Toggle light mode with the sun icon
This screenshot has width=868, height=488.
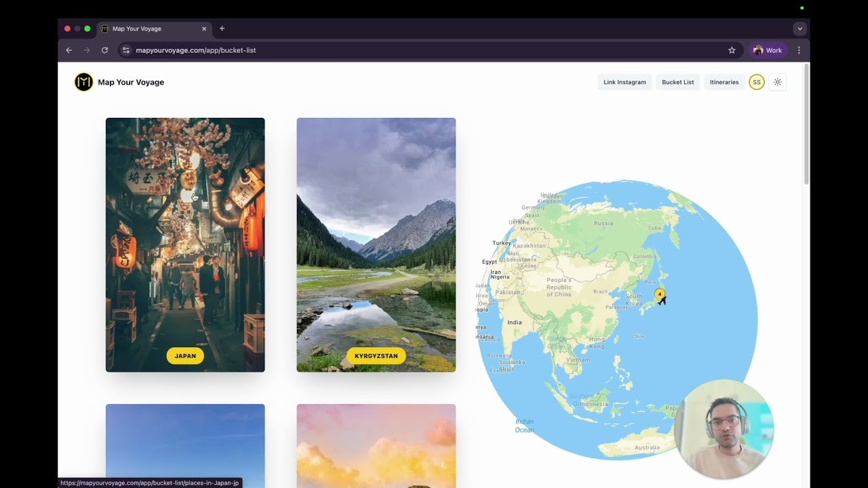pos(778,82)
